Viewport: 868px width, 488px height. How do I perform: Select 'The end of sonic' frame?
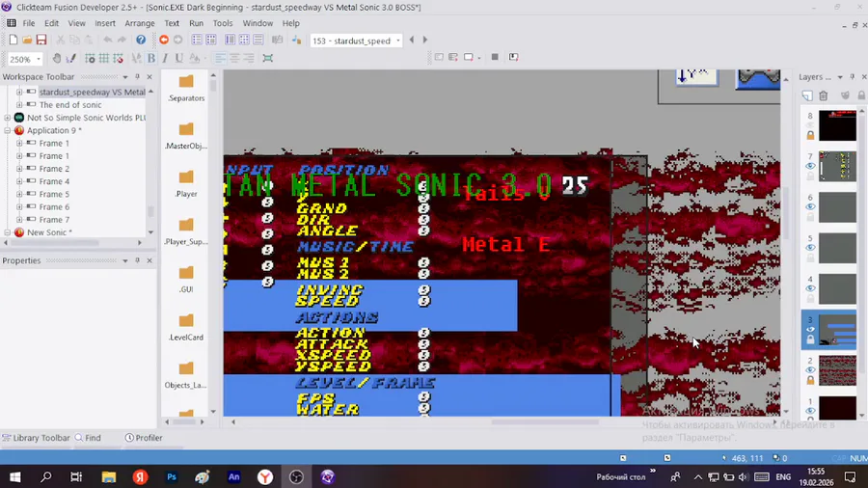click(x=70, y=105)
